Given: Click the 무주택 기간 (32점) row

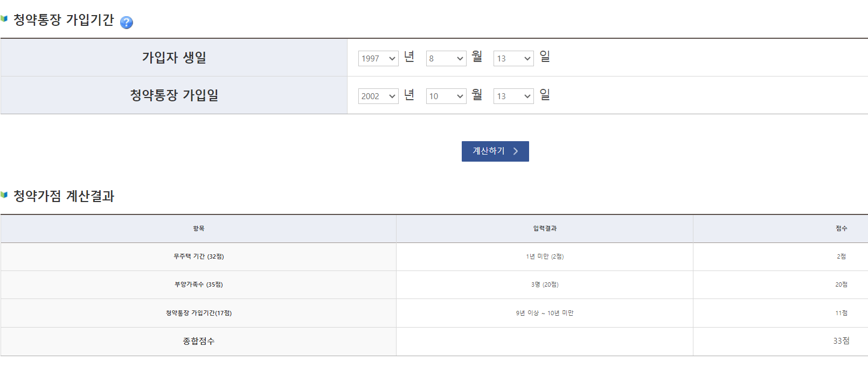Looking at the screenshot, I should pyautogui.click(x=198, y=256).
